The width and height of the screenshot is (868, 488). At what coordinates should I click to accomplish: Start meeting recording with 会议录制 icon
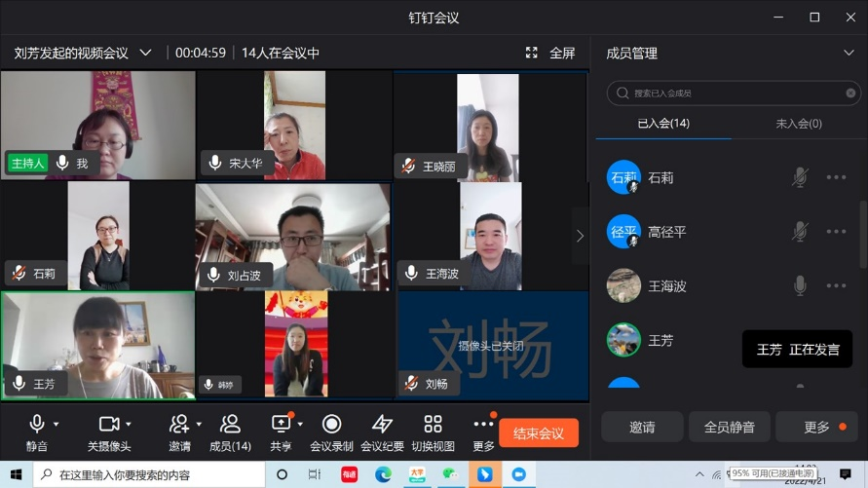[331, 432]
